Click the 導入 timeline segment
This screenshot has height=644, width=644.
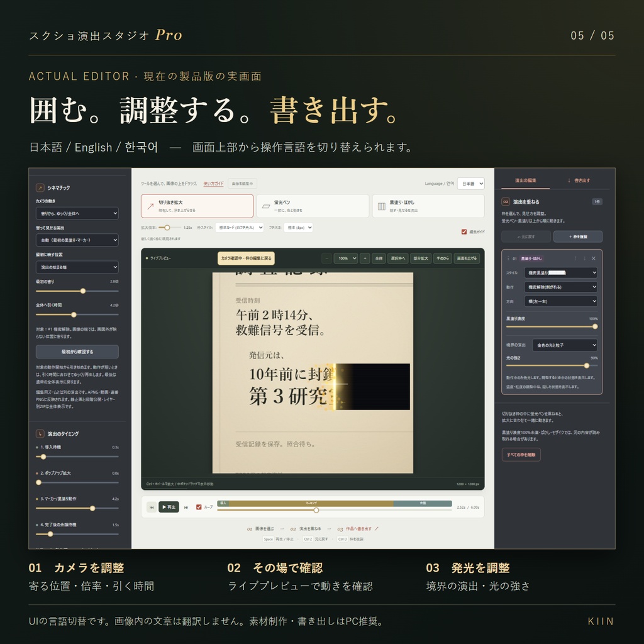click(223, 503)
